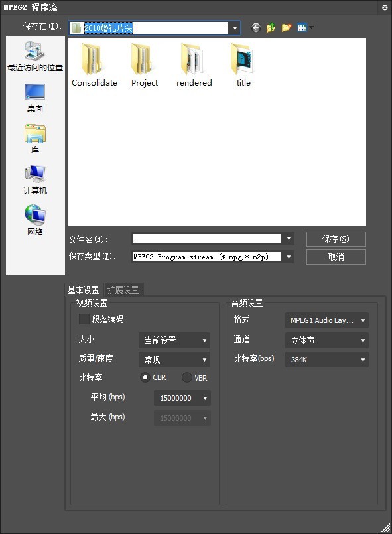Switch to the 基本设置 tab

[83, 290]
